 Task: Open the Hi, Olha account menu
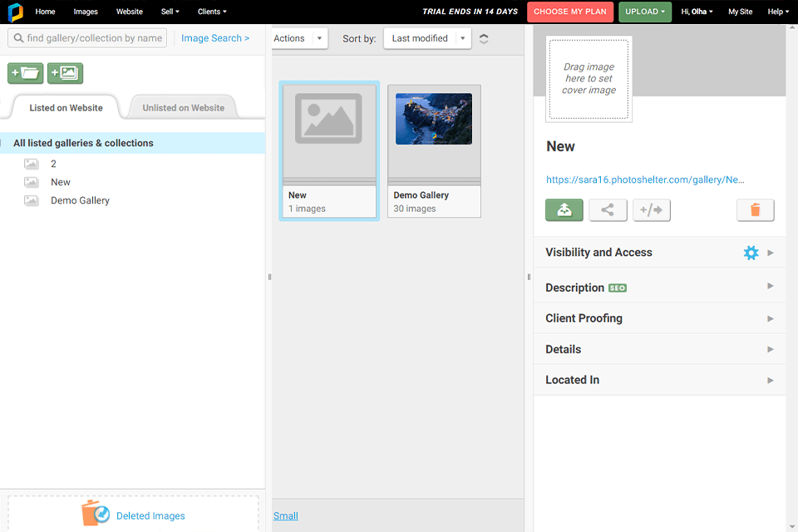pyautogui.click(x=697, y=12)
